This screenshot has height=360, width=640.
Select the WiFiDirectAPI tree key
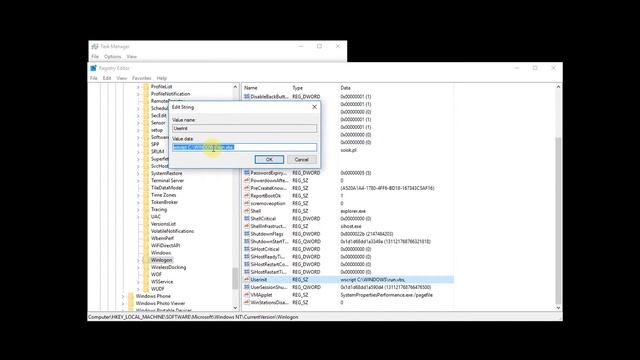(165, 246)
